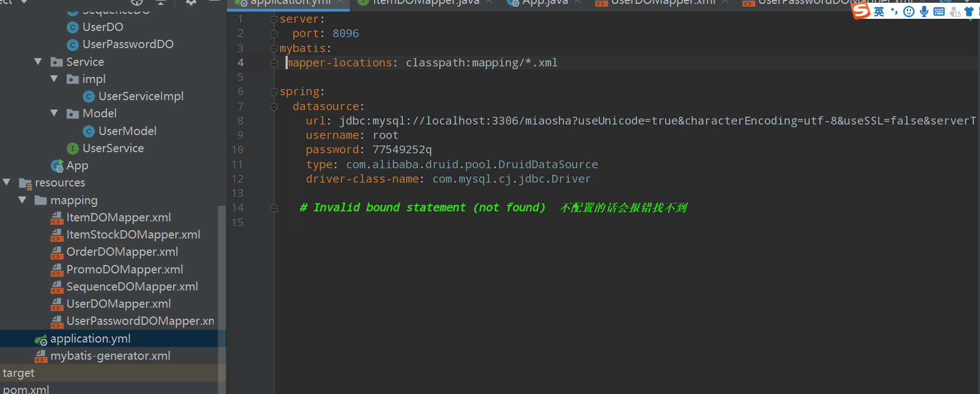980x394 pixels.
Task: Click the Sogou input method logo
Action: click(860, 11)
